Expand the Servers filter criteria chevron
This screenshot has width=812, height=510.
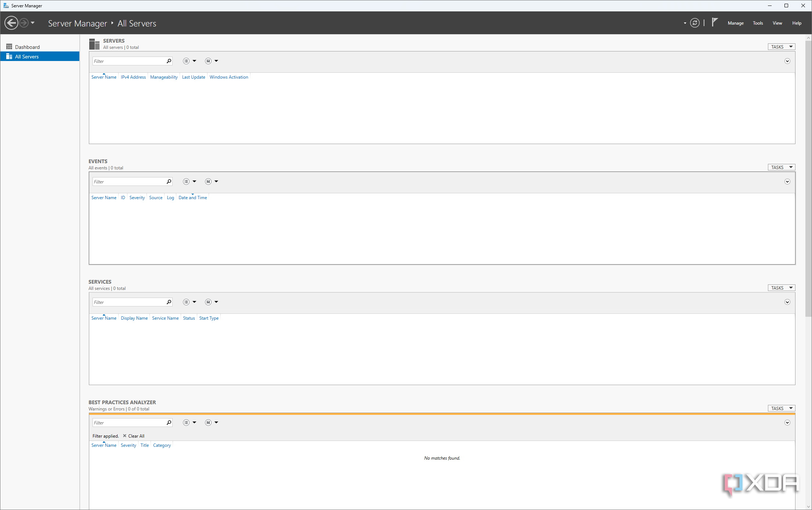(787, 61)
